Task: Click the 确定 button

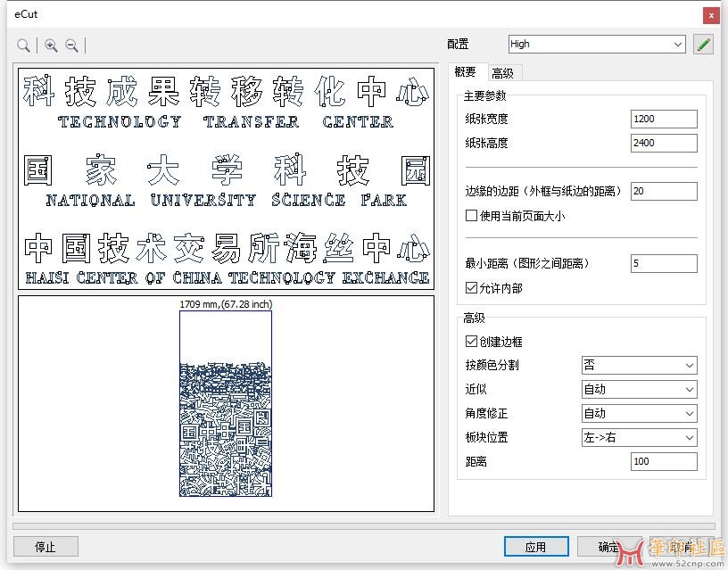Action: tap(609, 547)
